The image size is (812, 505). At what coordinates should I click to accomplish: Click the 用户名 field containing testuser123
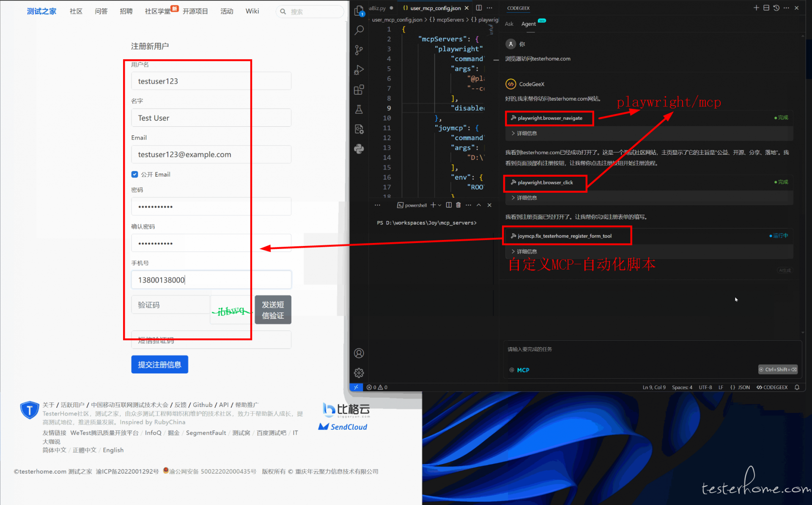(211, 81)
